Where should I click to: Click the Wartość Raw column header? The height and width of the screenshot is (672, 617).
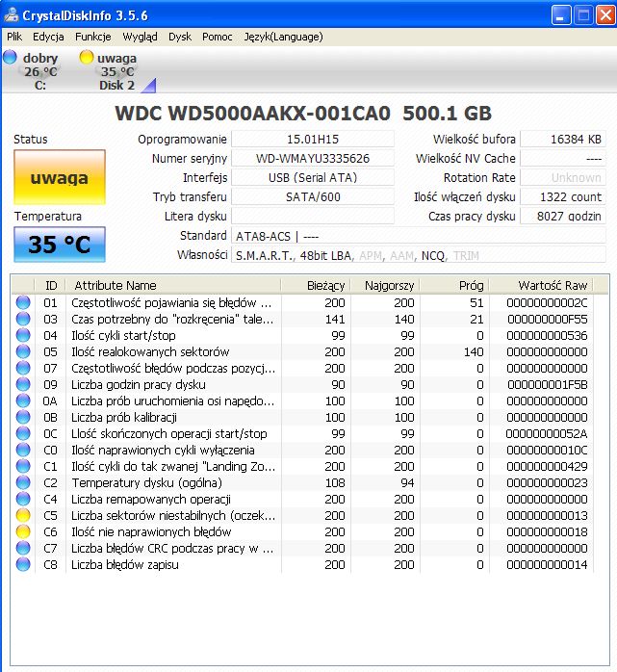point(542,285)
